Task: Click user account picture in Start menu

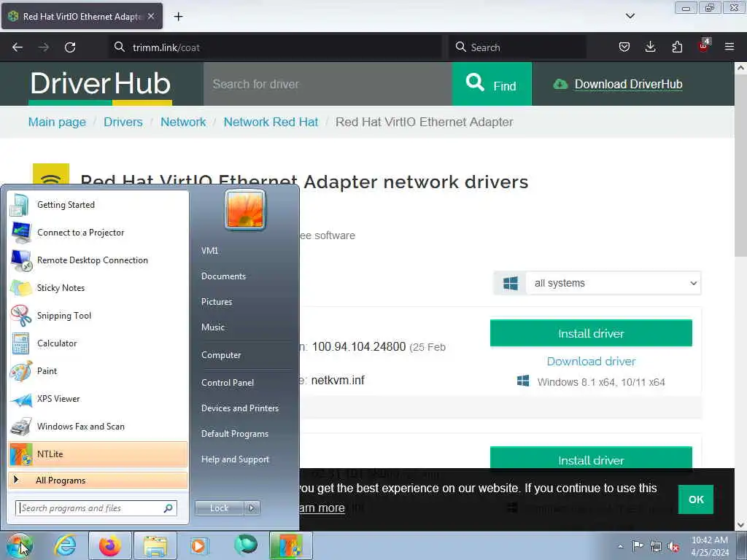Action: (245, 210)
